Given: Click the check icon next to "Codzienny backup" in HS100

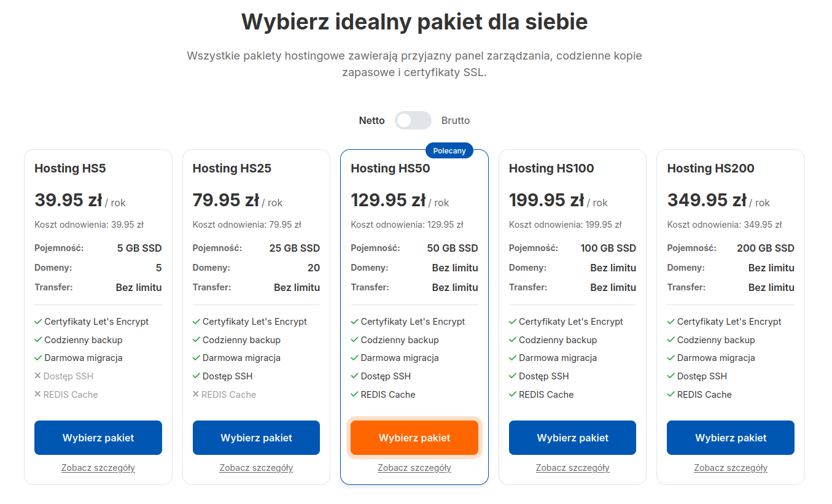Looking at the screenshot, I should pos(512,339).
